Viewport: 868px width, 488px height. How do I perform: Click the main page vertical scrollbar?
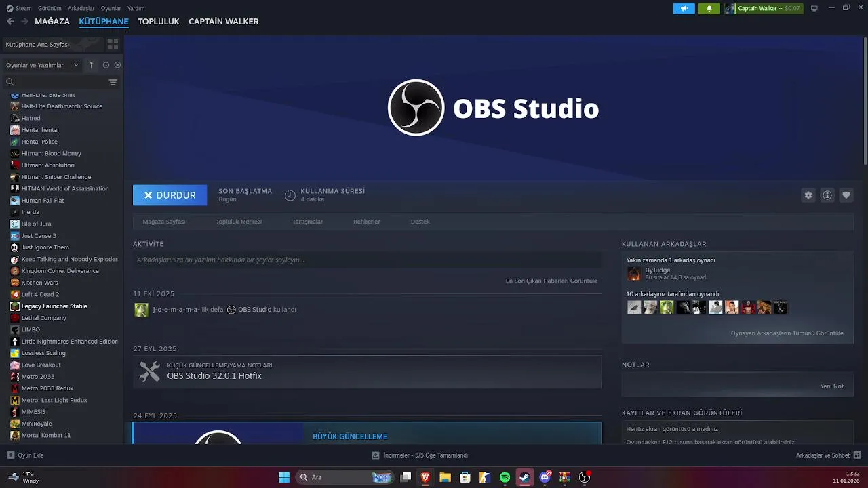(x=864, y=100)
